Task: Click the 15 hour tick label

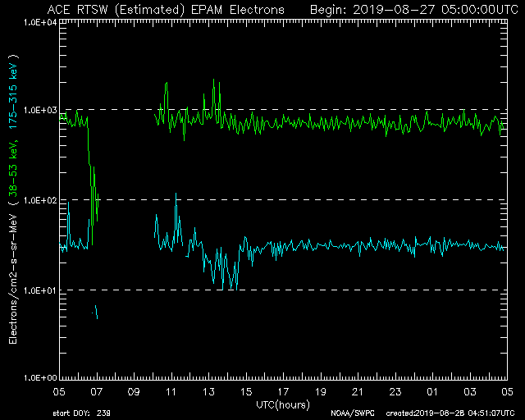Action: 246,393
